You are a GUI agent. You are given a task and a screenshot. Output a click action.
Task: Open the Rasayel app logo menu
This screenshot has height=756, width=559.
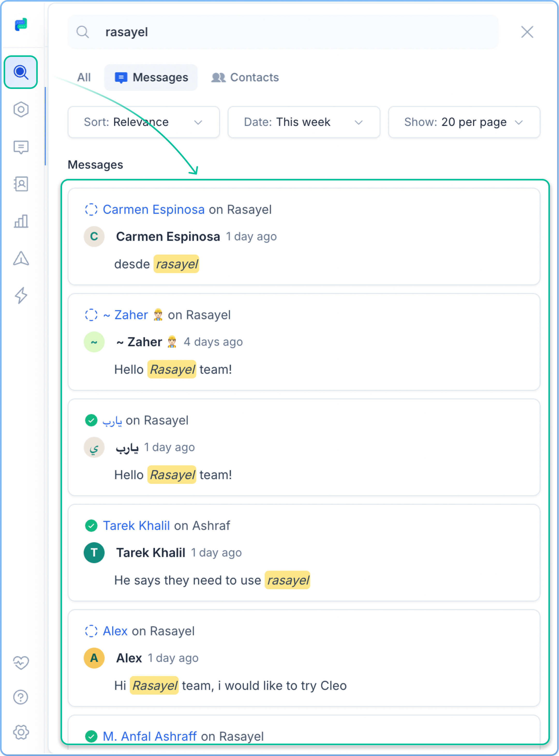21,24
